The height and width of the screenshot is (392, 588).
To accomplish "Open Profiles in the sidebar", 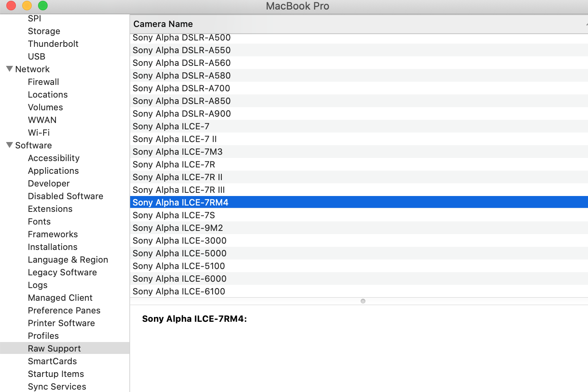I will tap(43, 336).
